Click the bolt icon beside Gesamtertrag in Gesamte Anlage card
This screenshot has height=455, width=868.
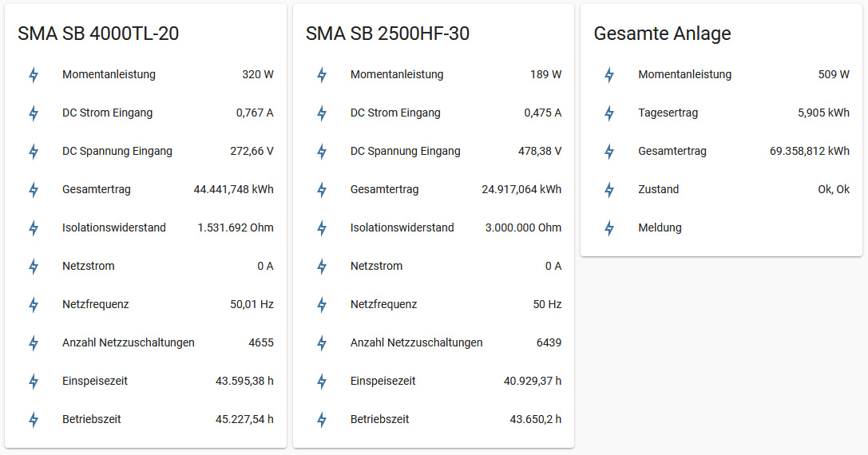pos(609,152)
